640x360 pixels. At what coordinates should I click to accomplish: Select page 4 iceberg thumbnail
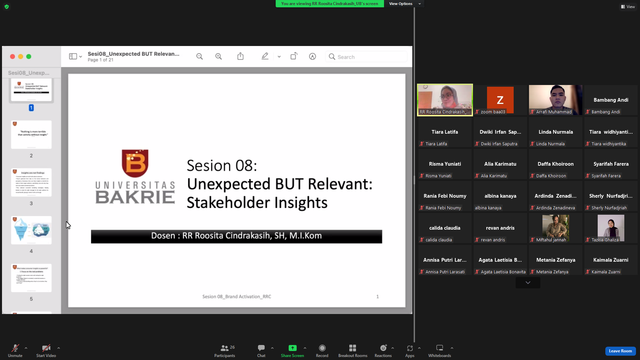point(31,230)
